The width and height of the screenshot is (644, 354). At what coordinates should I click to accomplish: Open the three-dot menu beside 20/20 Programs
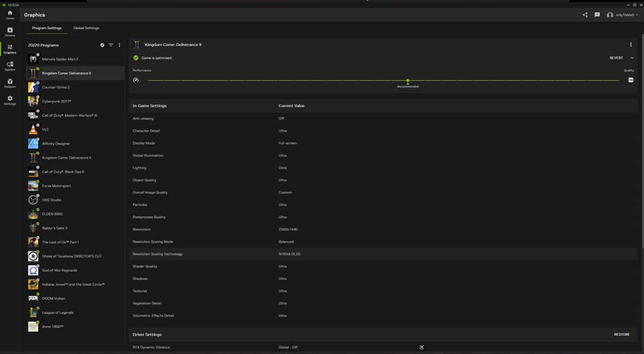[x=120, y=45]
